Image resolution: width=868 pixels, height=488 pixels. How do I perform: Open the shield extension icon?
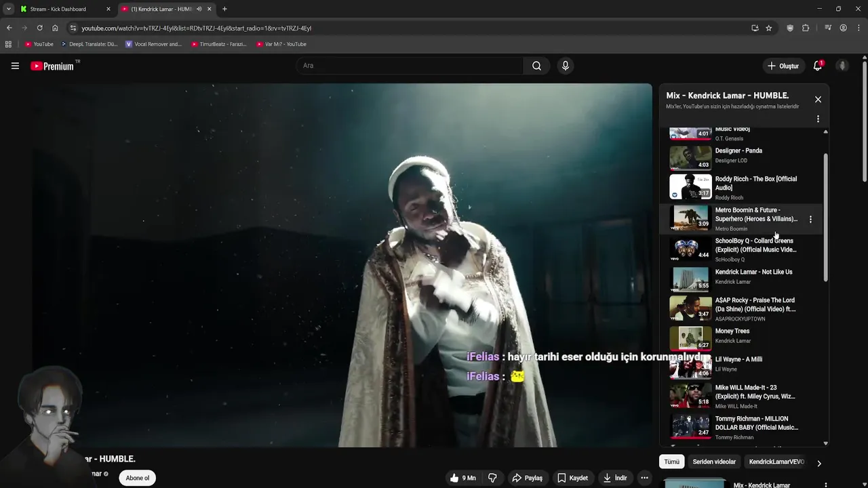point(790,28)
